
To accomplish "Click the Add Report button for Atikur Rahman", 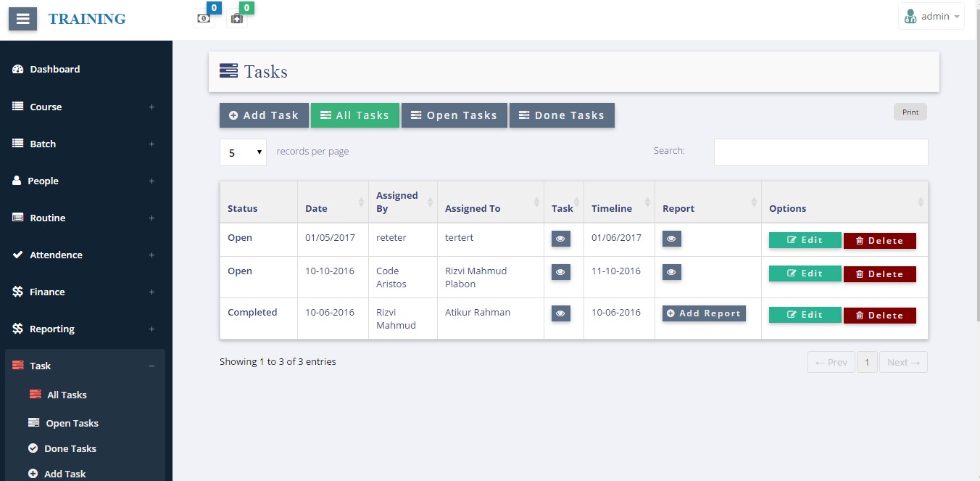I will tap(703, 313).
